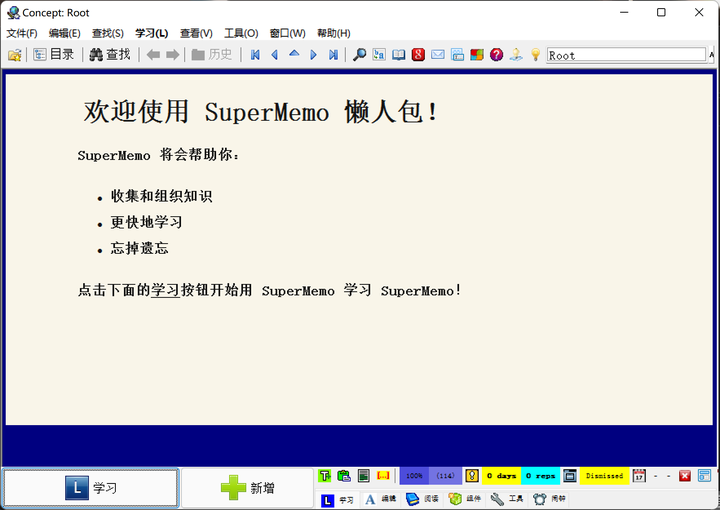Screen dimensions: 720x510
Task: Go to parent element up arrow
Action: [x=294, y=54]
